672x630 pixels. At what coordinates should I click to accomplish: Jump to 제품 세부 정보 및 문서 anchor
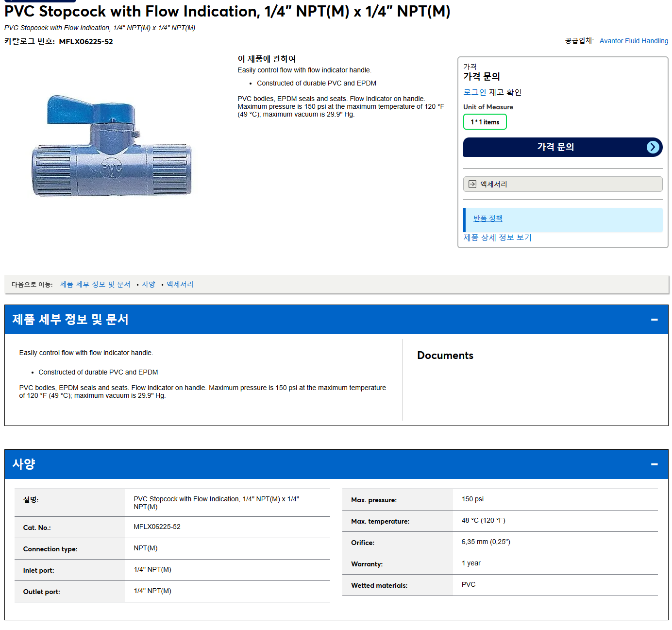pos(95,284)
